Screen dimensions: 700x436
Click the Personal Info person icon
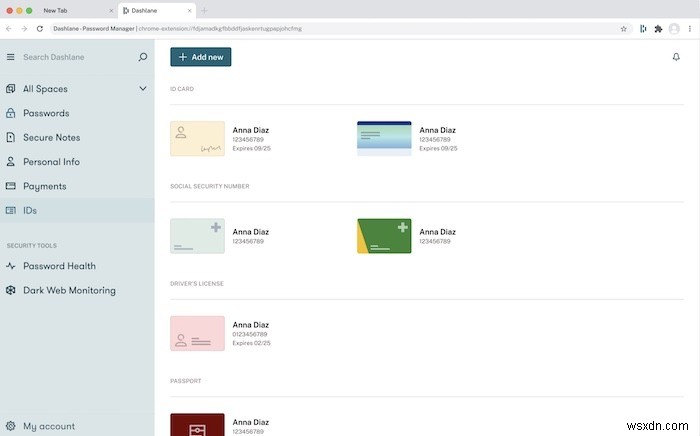click(11, 162)
